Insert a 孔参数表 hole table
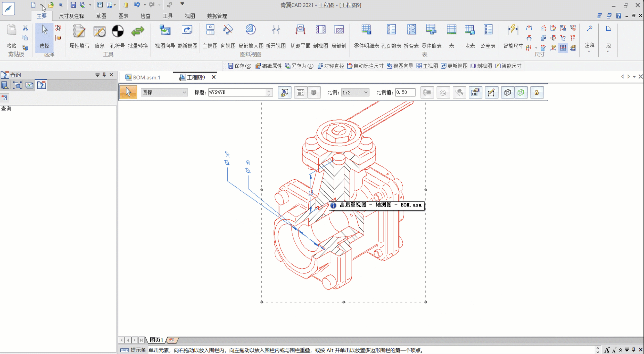 click(391, 36)
